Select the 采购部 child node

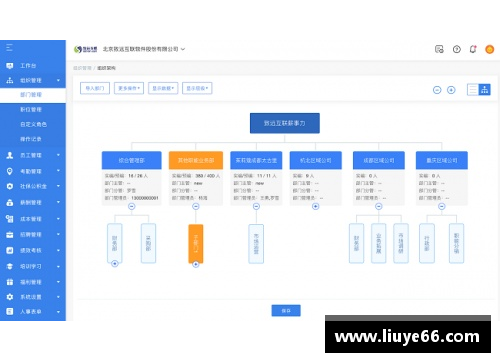tap(148, 244)
